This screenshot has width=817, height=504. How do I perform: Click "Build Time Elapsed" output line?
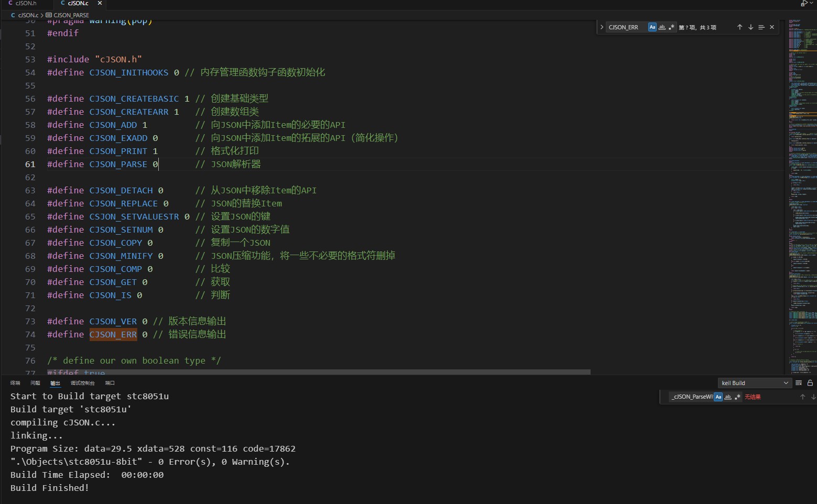pyautogui.click(x=87, y=475)
